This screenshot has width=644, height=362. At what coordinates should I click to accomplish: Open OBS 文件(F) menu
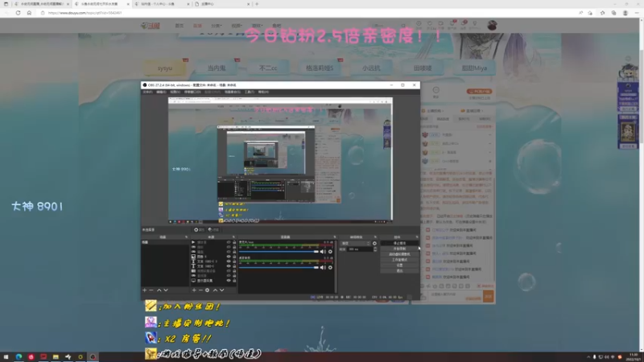tap(147, 92)
